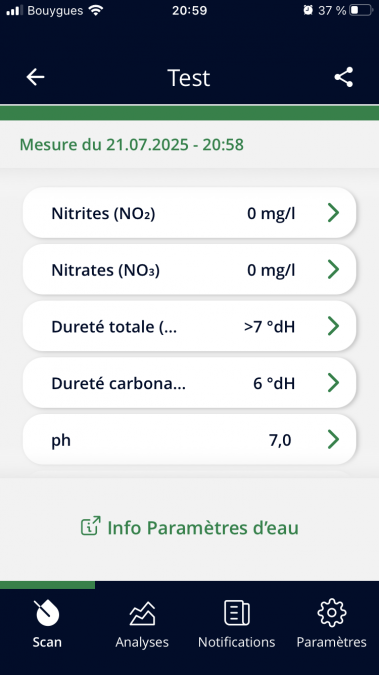379x675 pixels.
Task: Select the Scan droplet icon
Action: click(47, 613)
